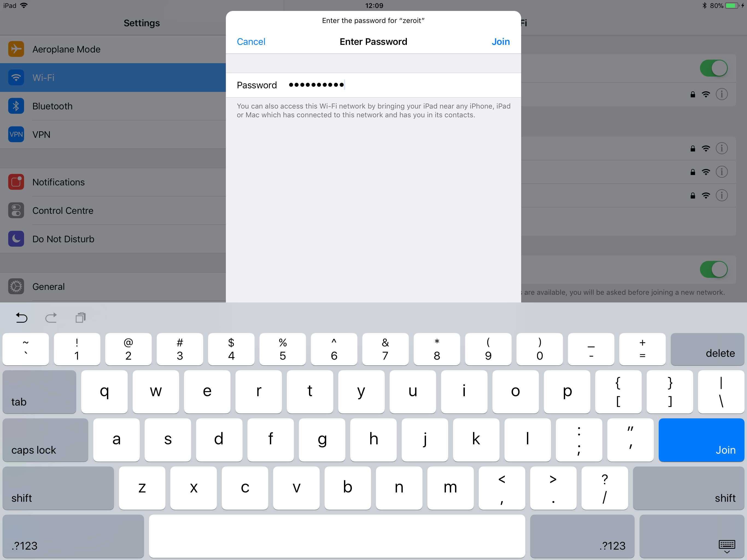Enable caps lock on keyboard
This screenshot has width=747, height=560.
pyautogui.click(x=45, y=440)
